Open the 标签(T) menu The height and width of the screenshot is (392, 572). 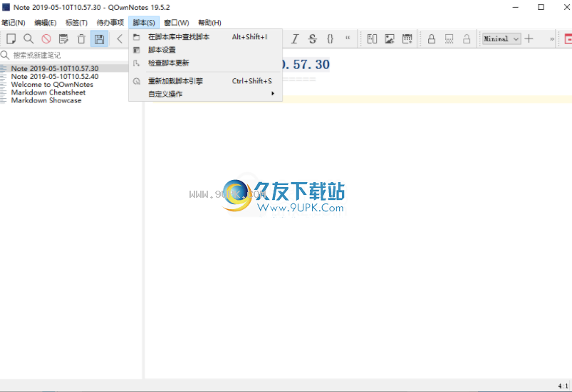(77, 23)
